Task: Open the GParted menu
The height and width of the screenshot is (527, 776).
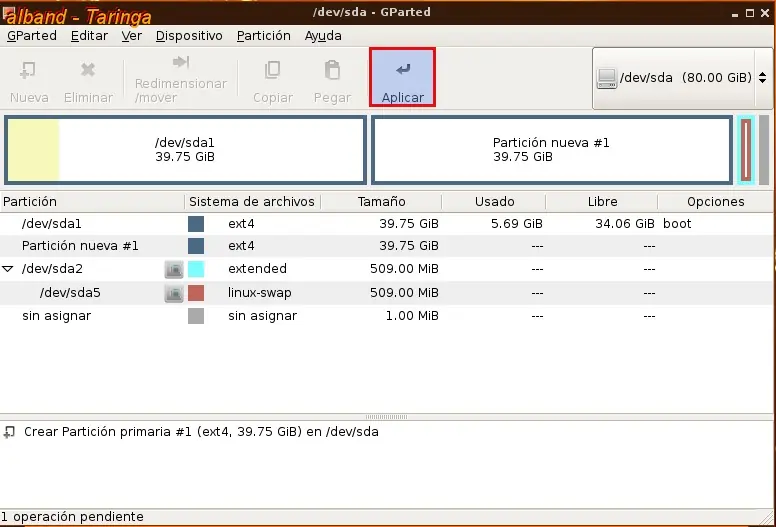Action: (32, 36)
